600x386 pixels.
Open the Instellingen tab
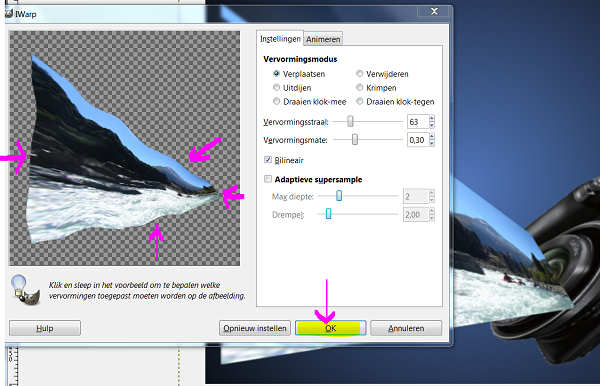(280, 39)
